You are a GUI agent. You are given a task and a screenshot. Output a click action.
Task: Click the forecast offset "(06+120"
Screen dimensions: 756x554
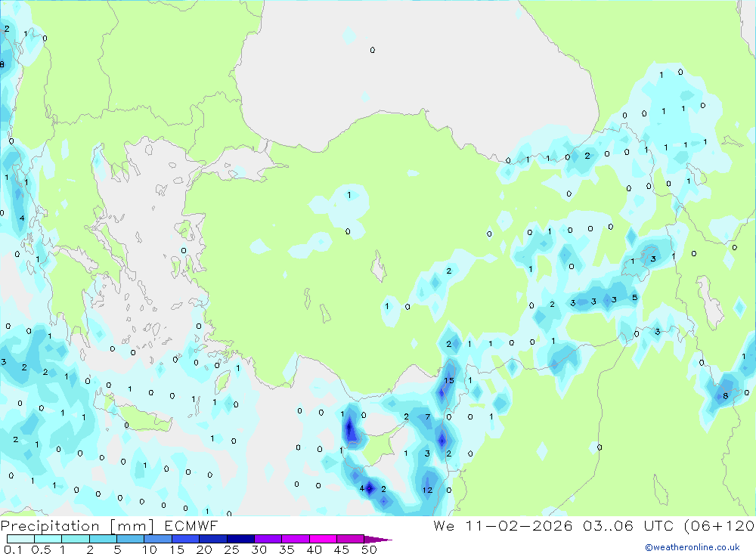pyautogui.click(x=720, y=525)
